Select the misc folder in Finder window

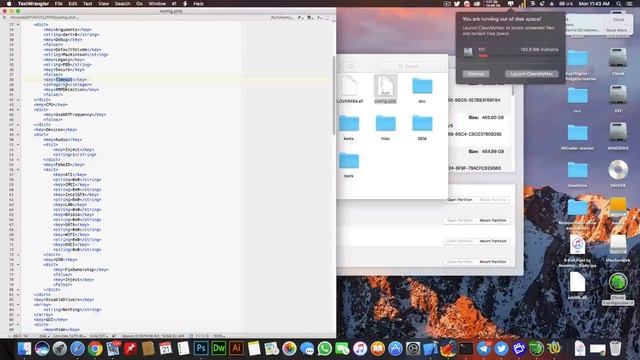[x=385, y=127]
